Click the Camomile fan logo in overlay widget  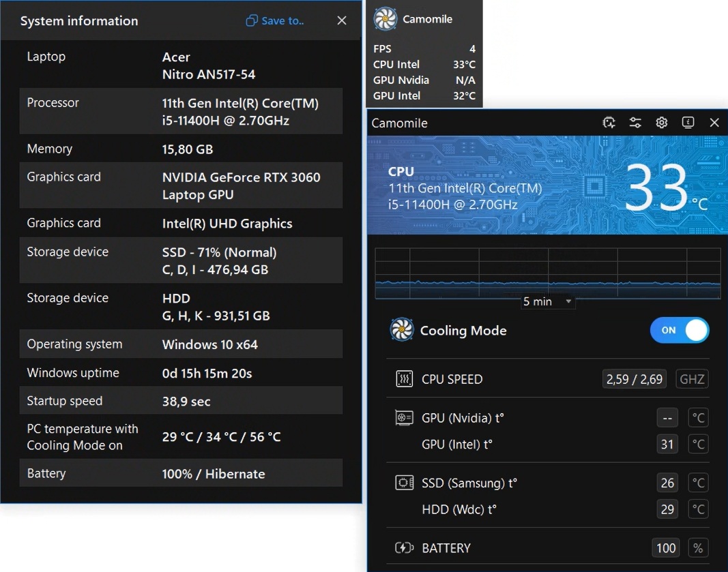386,19
